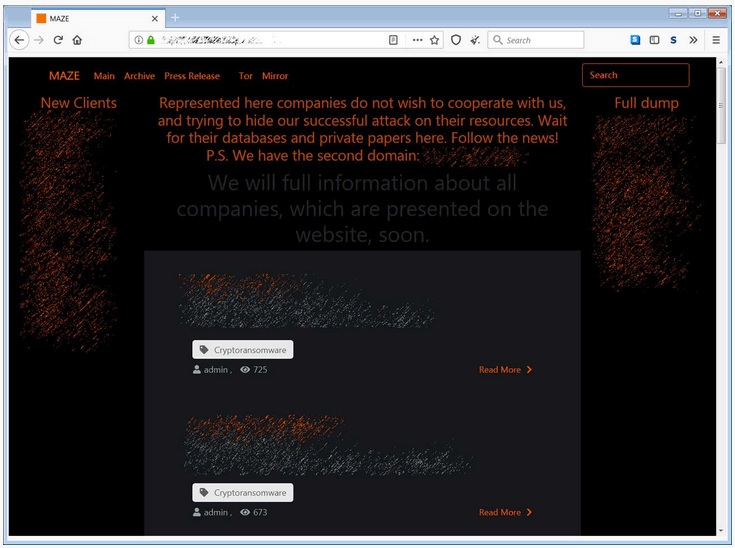
Task: Click the green padlock in address bar
Action: 151,40
